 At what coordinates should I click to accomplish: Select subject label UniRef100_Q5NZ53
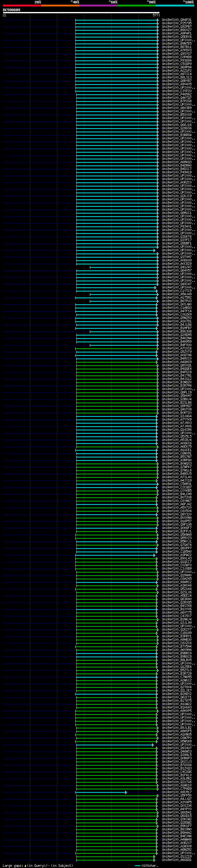click(x=177, y=318)
